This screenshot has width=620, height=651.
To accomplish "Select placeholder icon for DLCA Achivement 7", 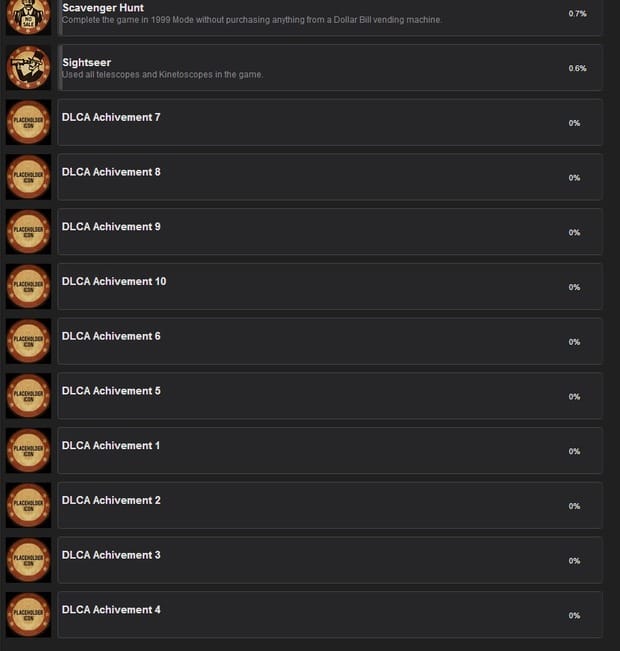I will (28, 122).
